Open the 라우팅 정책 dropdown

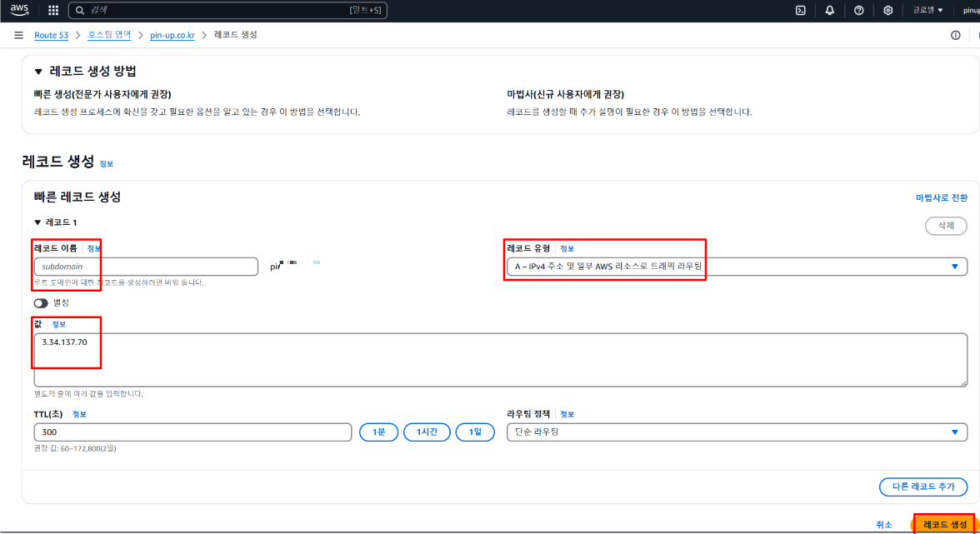(737, 432)
